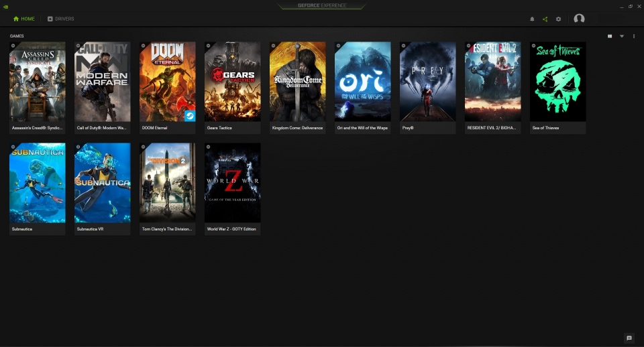Image resolution: width=644 pixels, height=347 pixels.
Task: Open Assassin's Creed Syndicate cover art
Action: (37, 82)
